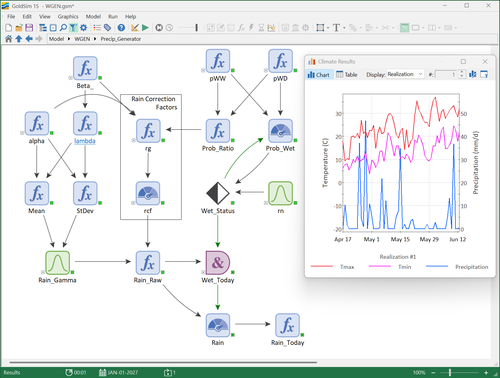Click the lambda element link
The image size is (500, 378).
tap(85, 141)
